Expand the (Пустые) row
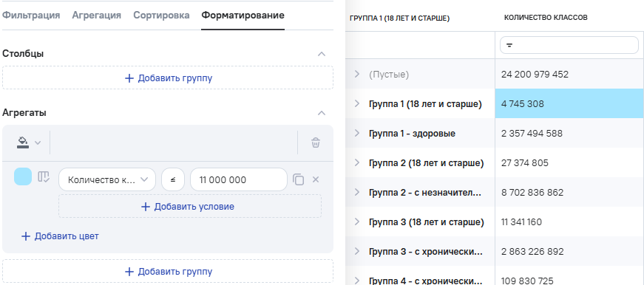This screenshot has height=285, width=644. pyautogui.click(x=357, y=75)
